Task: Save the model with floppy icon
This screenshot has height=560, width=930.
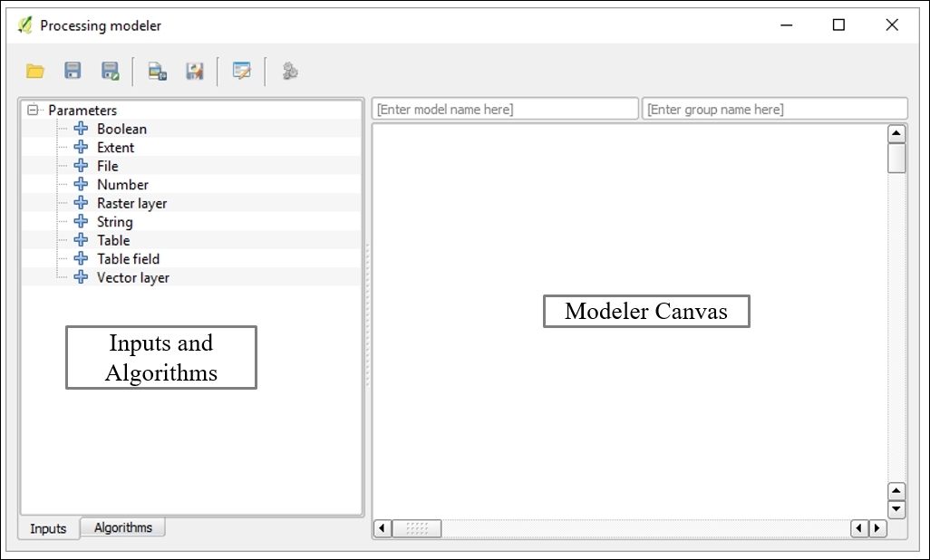Action: click(73, 71)
